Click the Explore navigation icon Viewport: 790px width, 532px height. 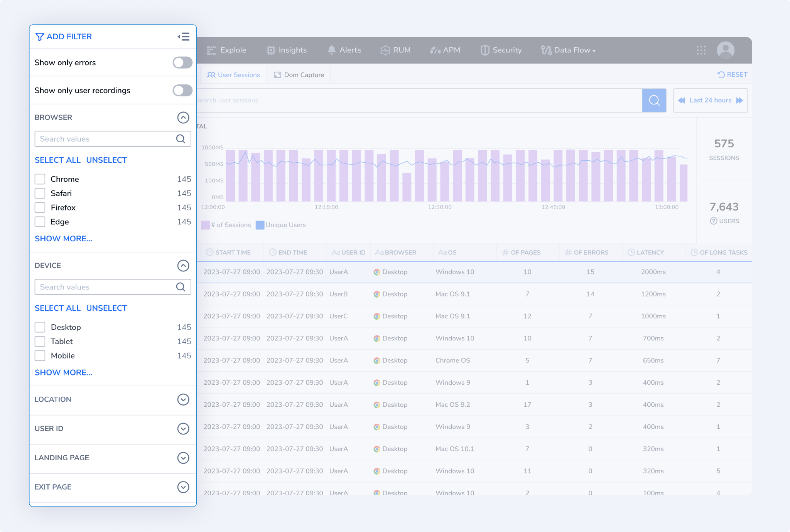211,50
